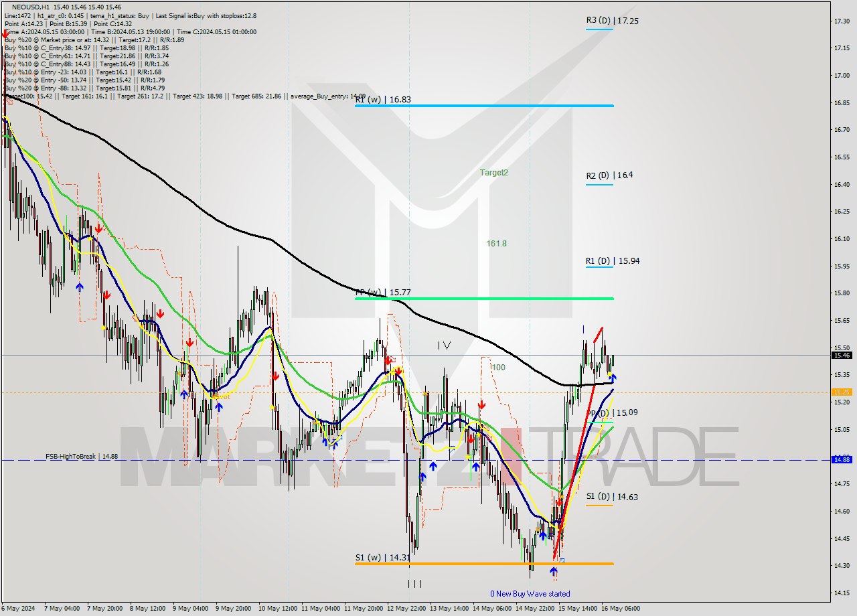Select the green weekly pivot line

[x=484, y=298]
